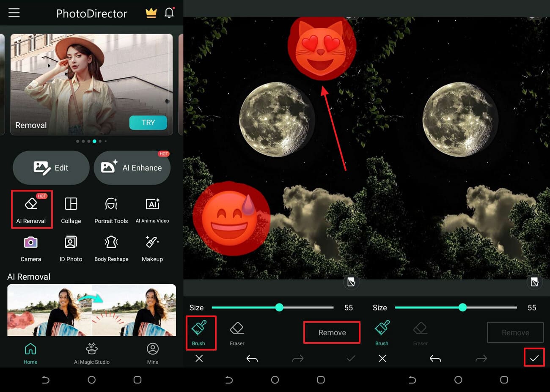
Task: Switch to the AI Magic Studio tab
Action: click(x=91, y=353)
